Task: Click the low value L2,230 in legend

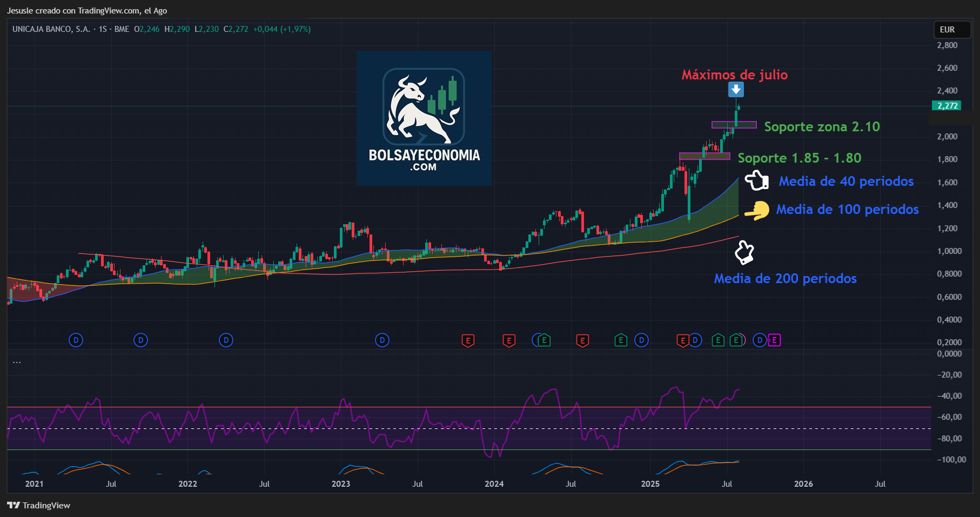Action: (x=207, y=29)
